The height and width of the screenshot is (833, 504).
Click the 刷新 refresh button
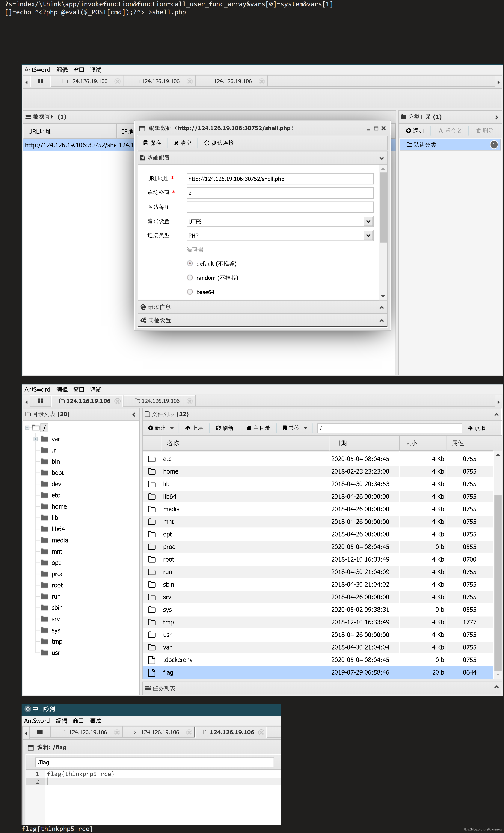(x=224, y=428)
